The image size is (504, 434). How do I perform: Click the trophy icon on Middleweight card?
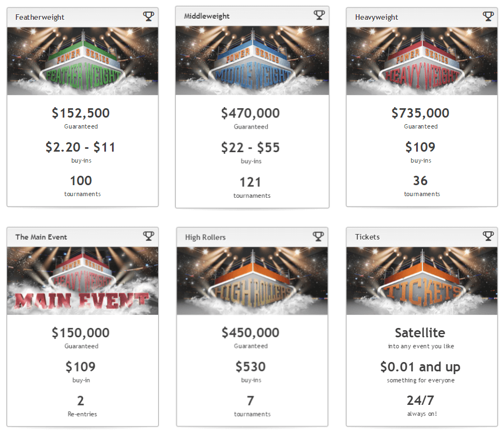pos(319,15)
